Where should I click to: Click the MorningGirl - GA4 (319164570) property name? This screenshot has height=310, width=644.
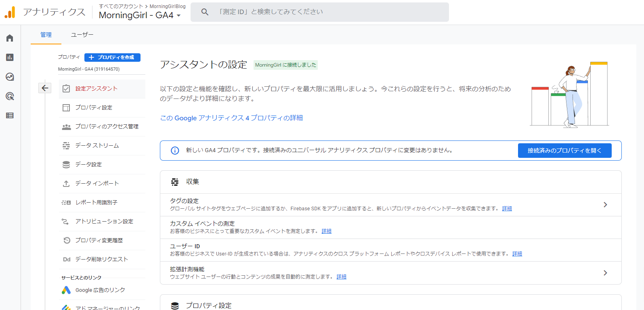coord(89,69)
